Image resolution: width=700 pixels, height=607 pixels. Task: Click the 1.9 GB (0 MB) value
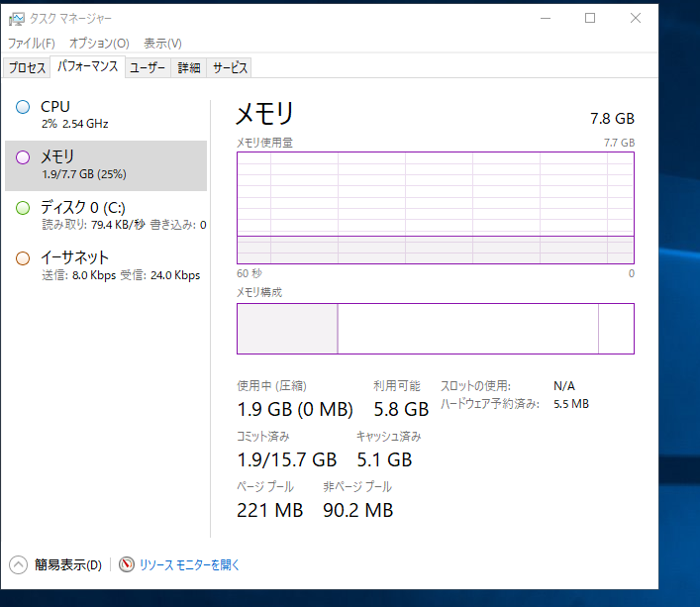click(x=295, y=409)
